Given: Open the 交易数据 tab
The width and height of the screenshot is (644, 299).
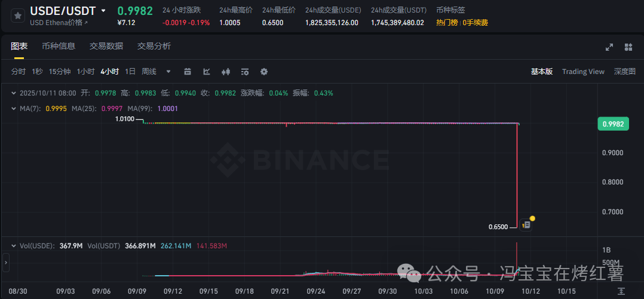Looking at the screenshot, I should [x=106, y=47].
